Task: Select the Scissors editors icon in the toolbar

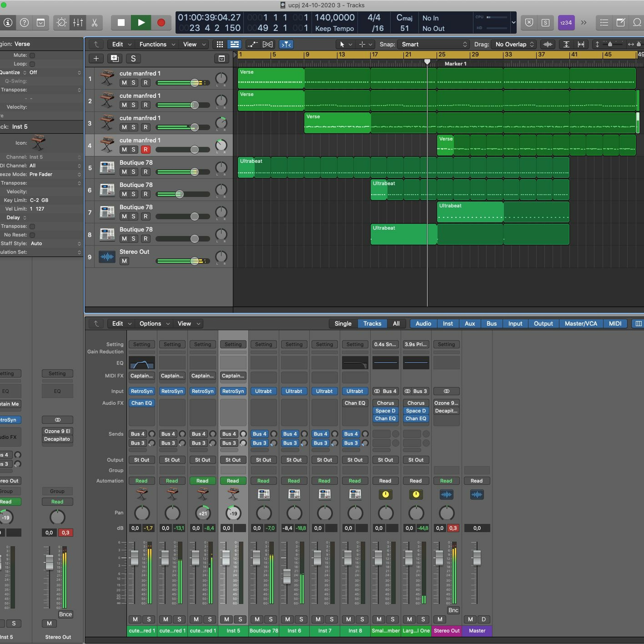Action: tap(94, 23)
